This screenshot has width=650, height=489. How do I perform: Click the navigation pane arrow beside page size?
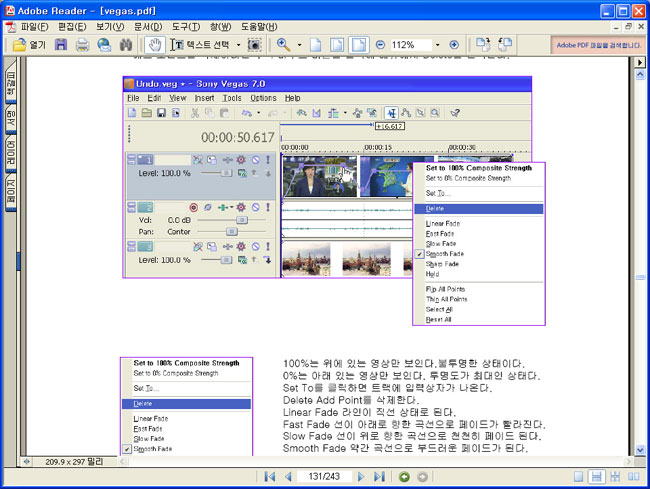click(x=27, y=462)
